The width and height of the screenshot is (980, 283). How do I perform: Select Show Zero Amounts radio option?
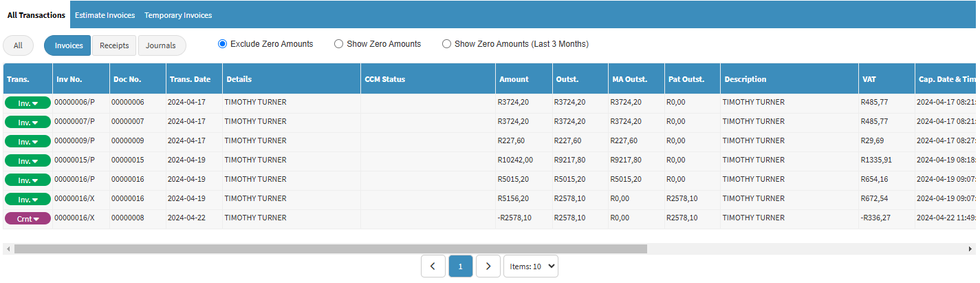[338, 44]
